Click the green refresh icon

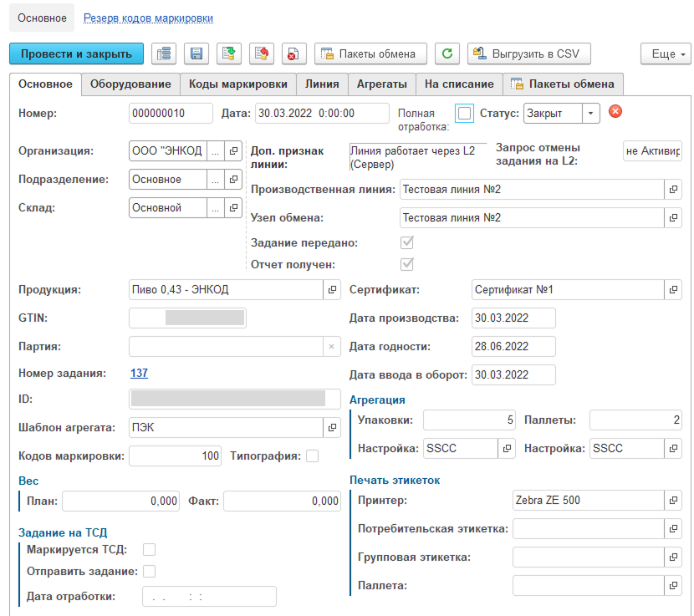(x=447, y=54)
